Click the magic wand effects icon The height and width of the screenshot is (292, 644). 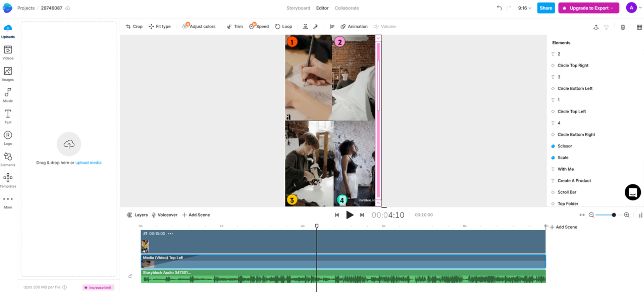316,27
